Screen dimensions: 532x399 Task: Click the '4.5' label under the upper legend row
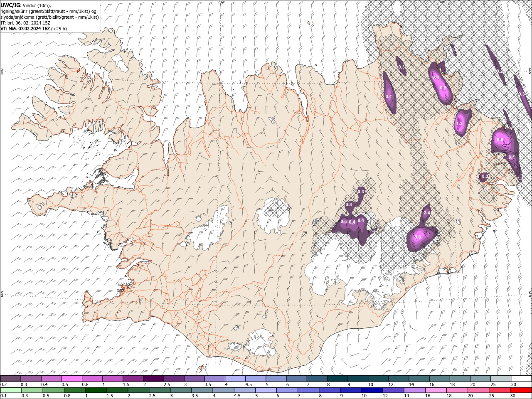249,384
